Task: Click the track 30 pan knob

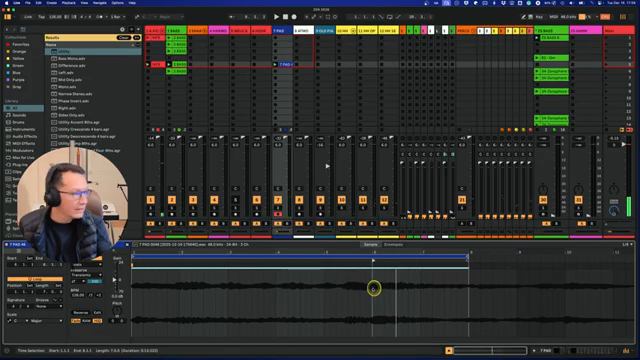Action: click(543, 189)
